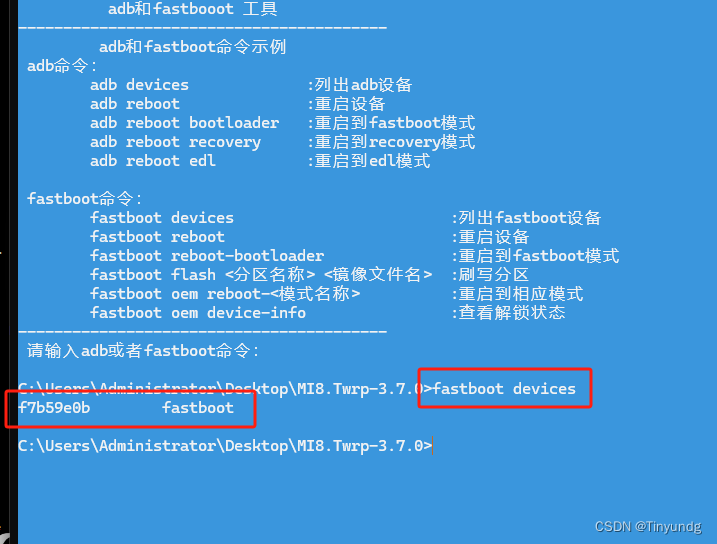717x544 pixels.
Task: Click the 'adb命令:' section heading
Action: [x=63, y=66]
